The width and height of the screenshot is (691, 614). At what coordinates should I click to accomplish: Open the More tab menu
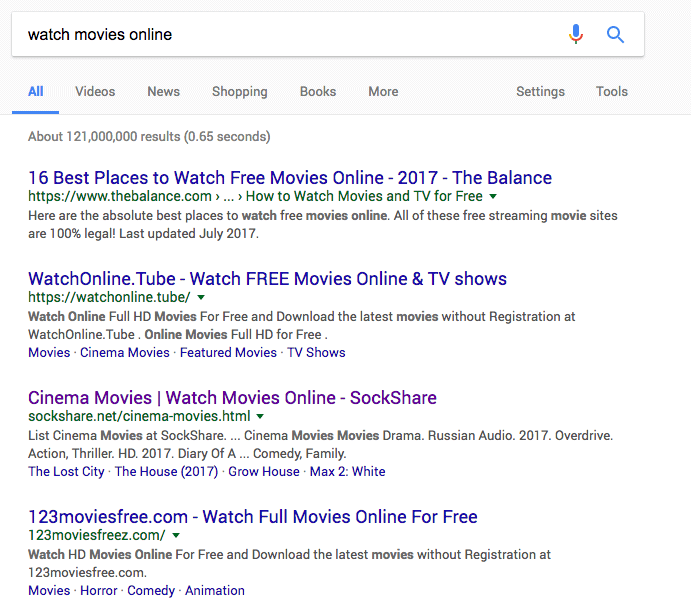[x=383, y=92]
